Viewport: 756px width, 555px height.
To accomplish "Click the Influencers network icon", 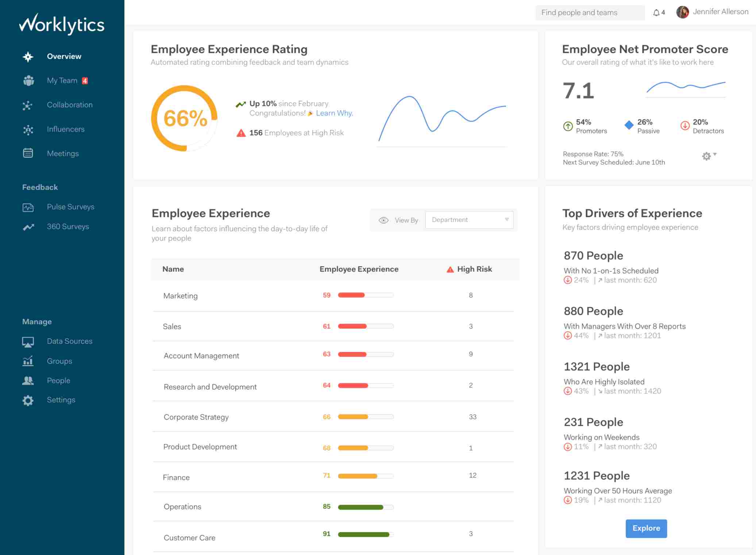I will (28, 130).
